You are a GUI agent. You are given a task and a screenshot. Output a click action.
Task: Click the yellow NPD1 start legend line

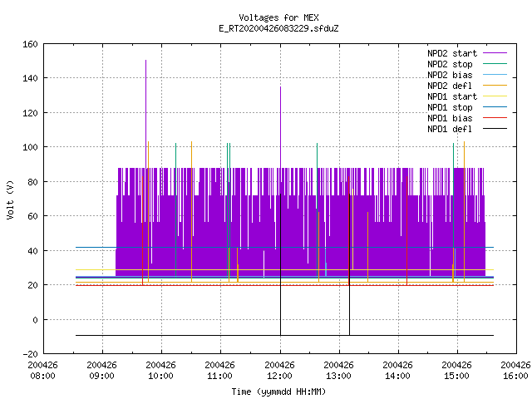coord(495,96)
